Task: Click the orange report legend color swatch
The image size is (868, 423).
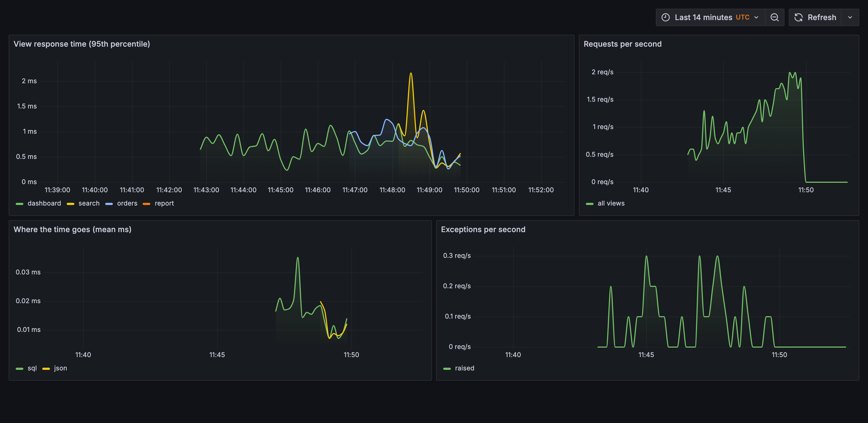Action: tap(146, 204)
